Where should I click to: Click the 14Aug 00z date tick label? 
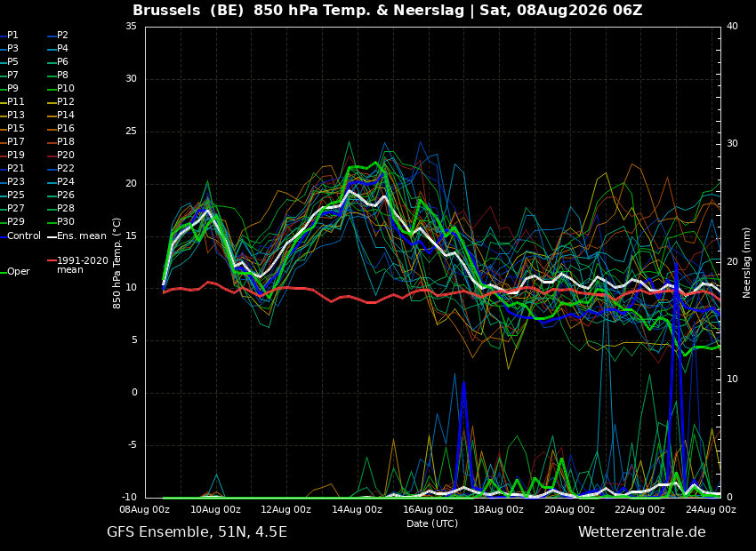(358, 509)
